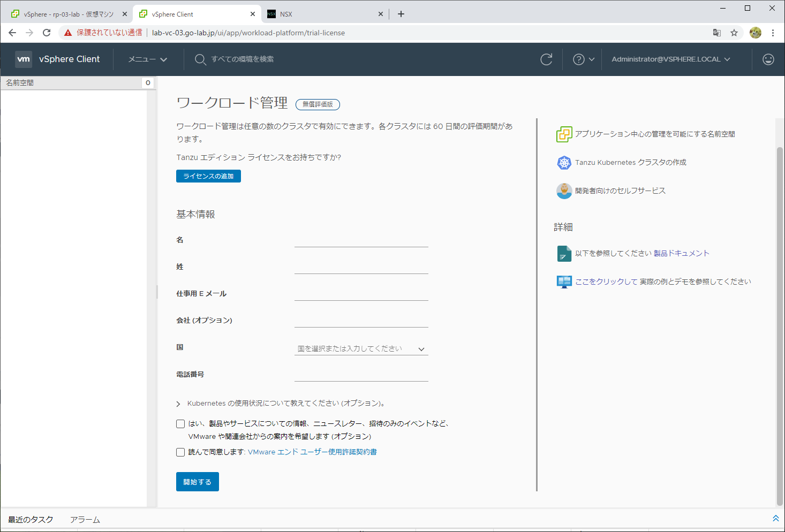
Task: Click the search magnifier icon
Action: (200, 59)
